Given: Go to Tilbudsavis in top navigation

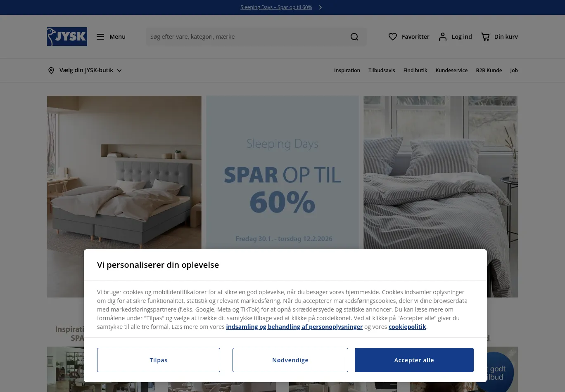Looking at the screenshot, I should [x=382, y=71].
